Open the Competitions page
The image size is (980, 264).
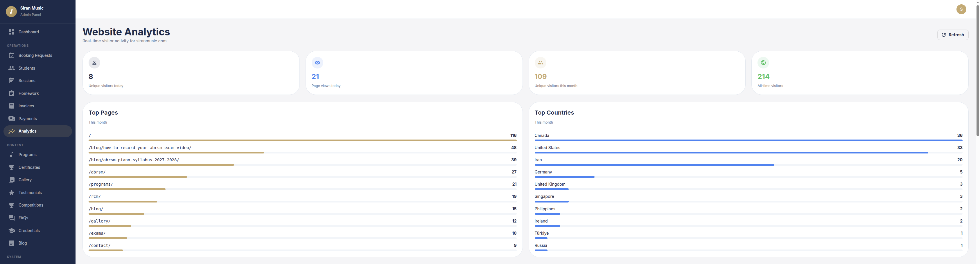[x=38, y=205]
